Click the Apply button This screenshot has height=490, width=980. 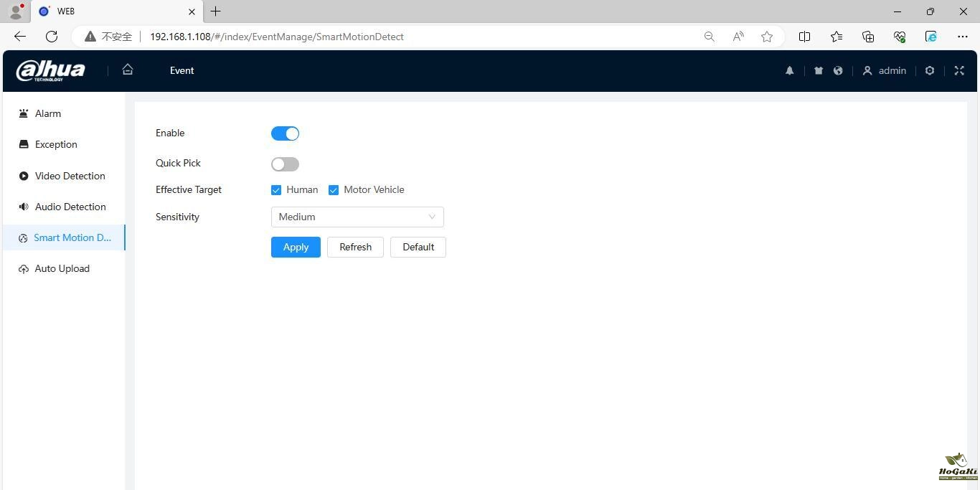(296, 247)
